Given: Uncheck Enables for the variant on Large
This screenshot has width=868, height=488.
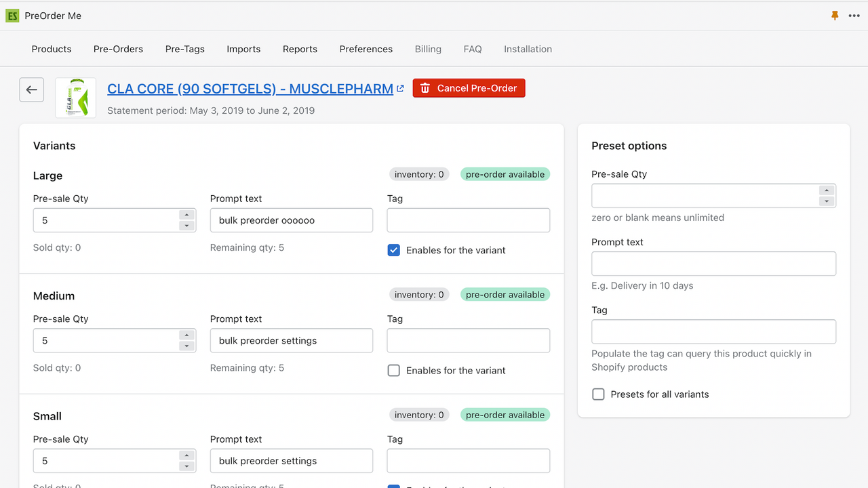Looking at the screenshot, I should tap(394, 250).
